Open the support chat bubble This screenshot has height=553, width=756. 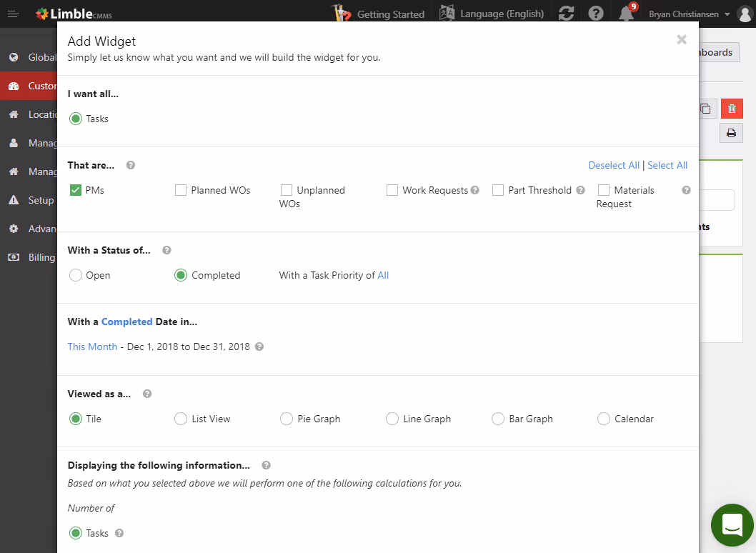click(x=732, y=525)
